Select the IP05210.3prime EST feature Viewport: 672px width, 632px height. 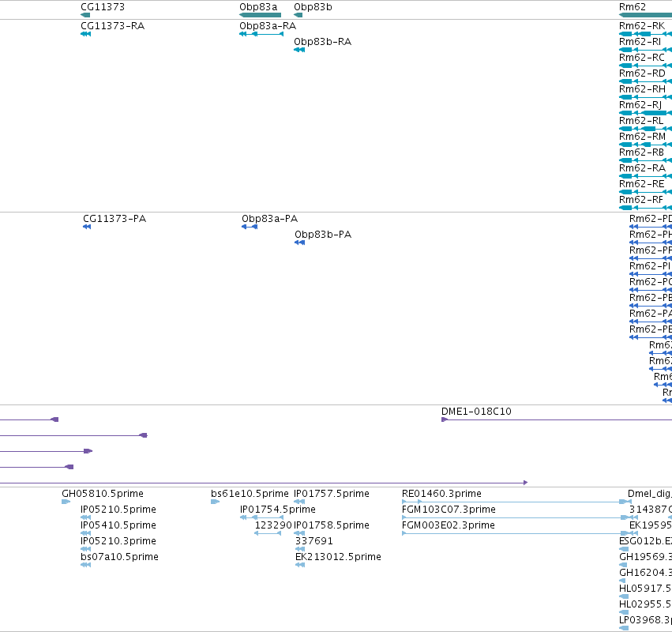click(x=86, y=549)
